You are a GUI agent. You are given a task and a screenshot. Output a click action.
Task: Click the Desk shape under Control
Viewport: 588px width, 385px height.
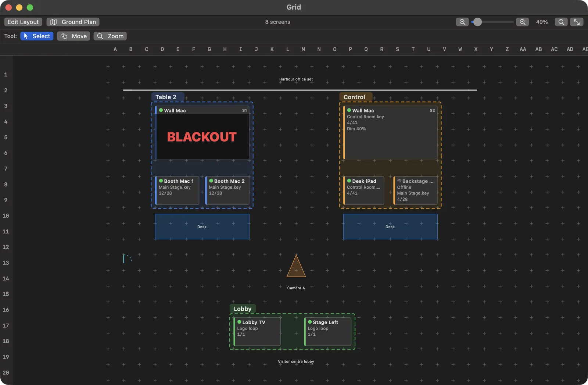tap(390, 227)
